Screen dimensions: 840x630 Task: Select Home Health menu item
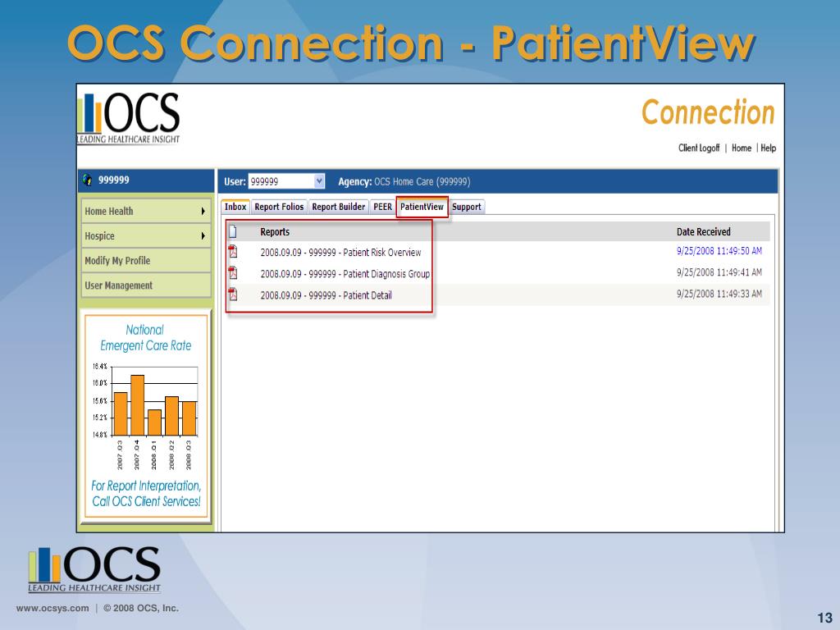146,211
